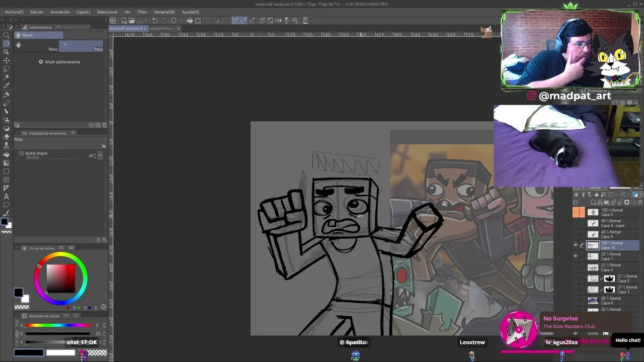The image size is (644, 362).
Task: Show the Capa 5 layer
Action: click(576, 279)
